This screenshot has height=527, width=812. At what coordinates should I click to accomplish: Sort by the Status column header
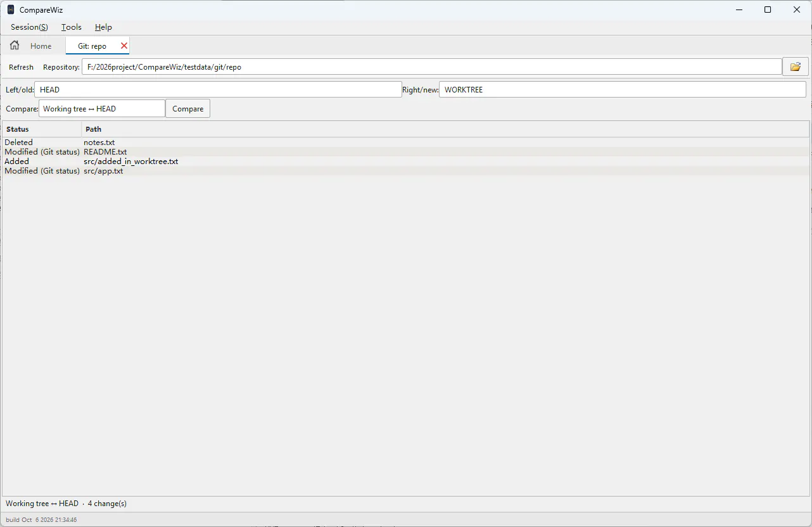coord(42,129)
